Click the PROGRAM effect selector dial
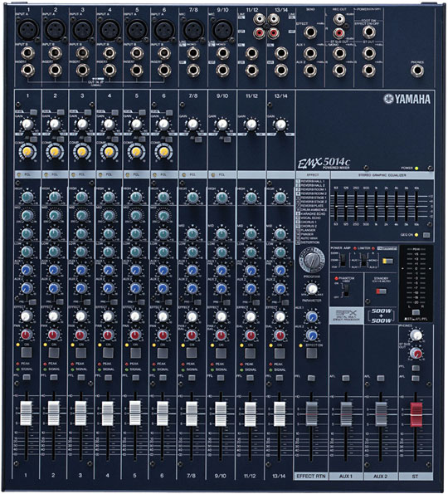Viewport: 448px width, 494px height. [312, 261]
